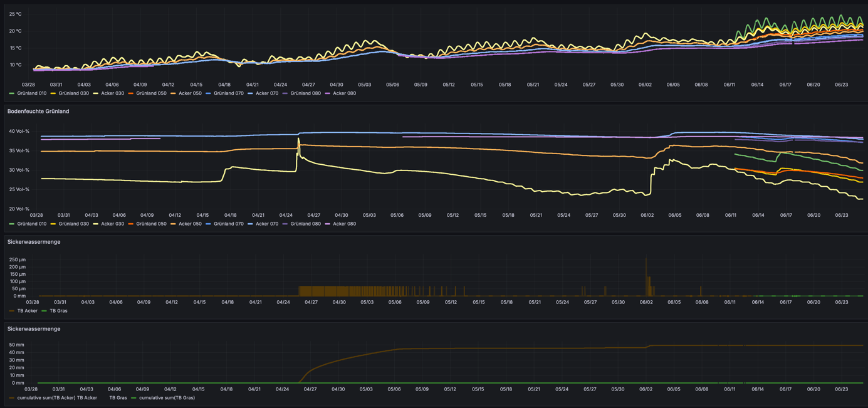
Task: Click the 10 °C label on temperature axis
Action: 15,65
